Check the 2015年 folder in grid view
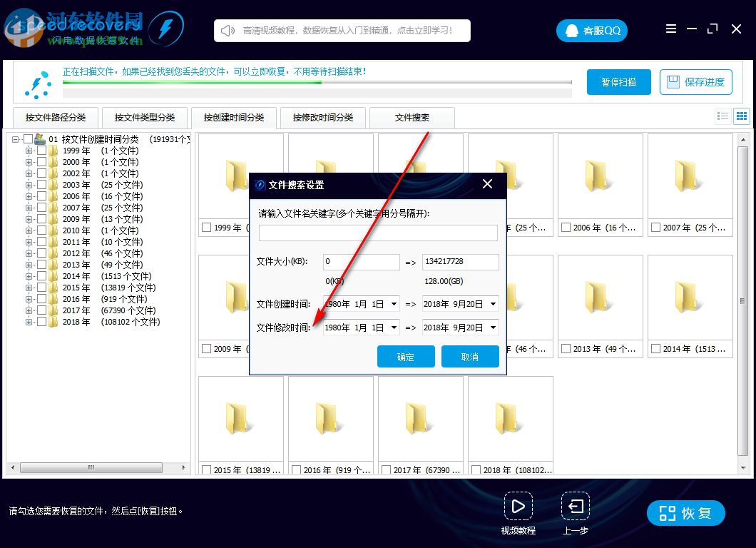The image size is (756, 548). [205, 470]
